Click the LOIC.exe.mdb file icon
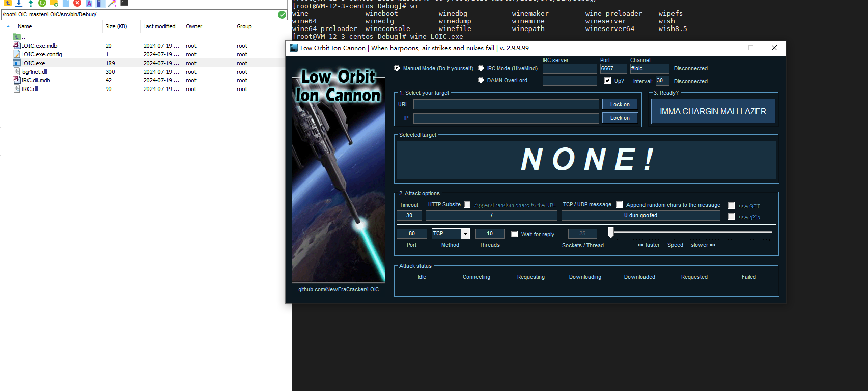Image resolution: width=868 pixels, height=391 pixels. (x=16, y=45)
